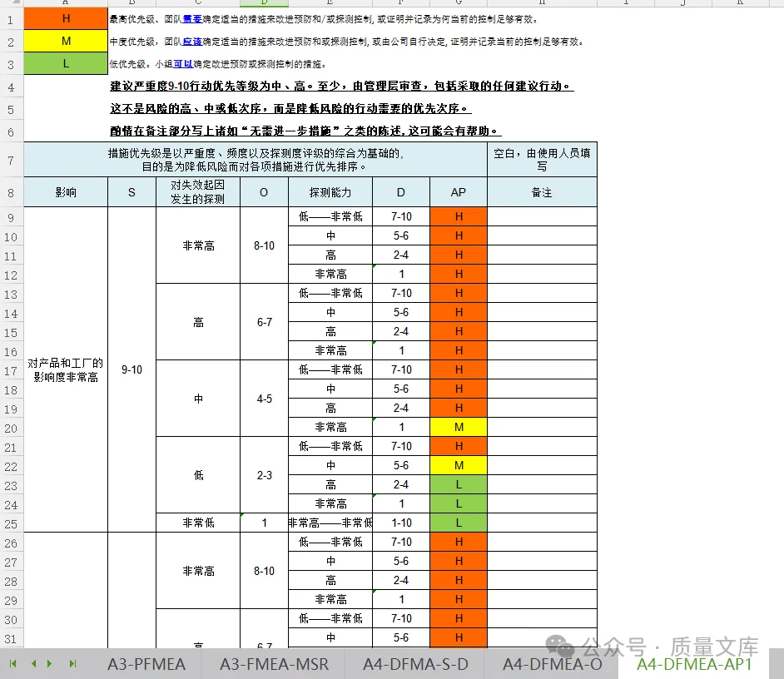Select the 8-10 occurrence cell in rows 26-29
The width and height of the screenshot is (784, 679).
[264, 571]
